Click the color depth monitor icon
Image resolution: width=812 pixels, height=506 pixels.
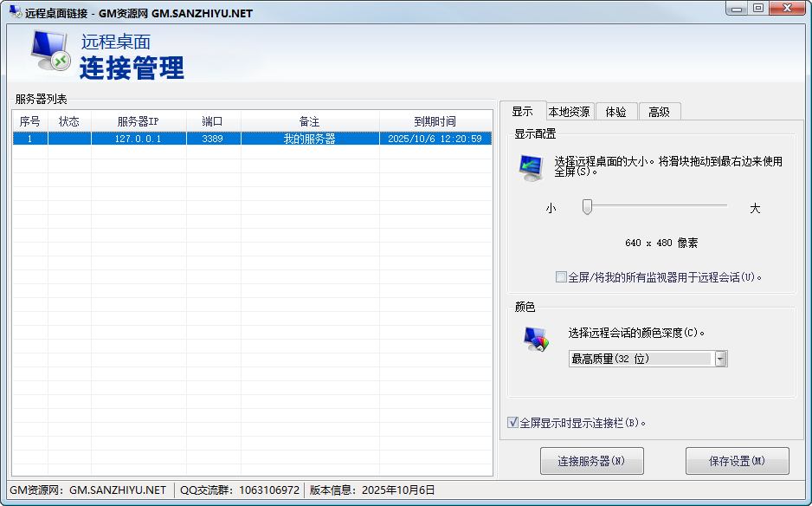536,340
